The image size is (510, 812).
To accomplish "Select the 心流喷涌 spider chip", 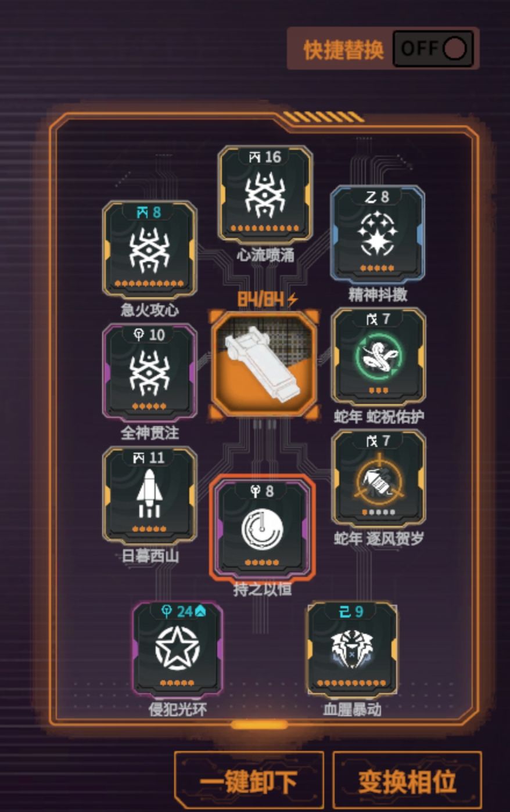I will [x=265, y=194].
